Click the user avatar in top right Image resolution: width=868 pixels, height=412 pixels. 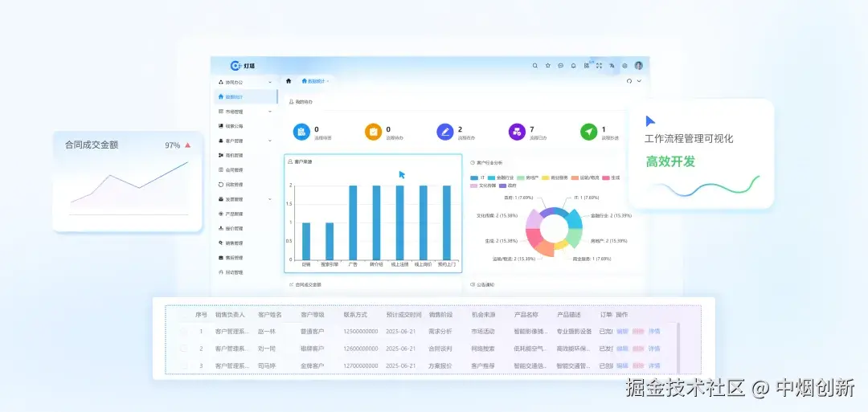click(x=638, y=65)
